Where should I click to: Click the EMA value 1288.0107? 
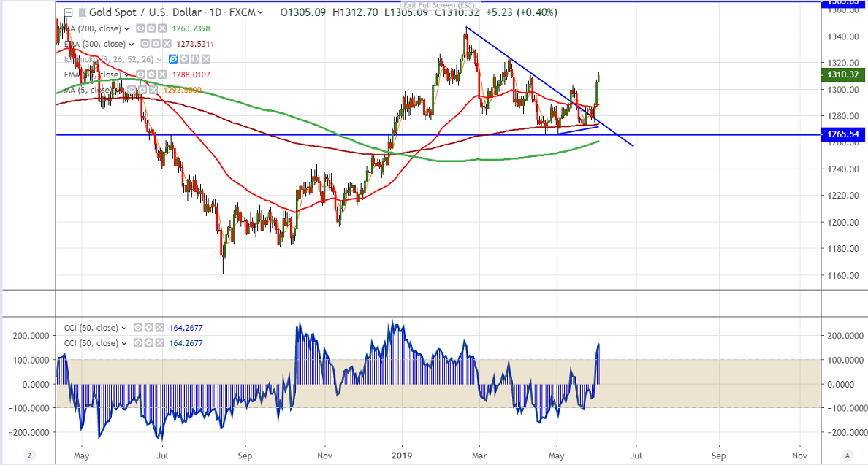[x=191, y=74]
